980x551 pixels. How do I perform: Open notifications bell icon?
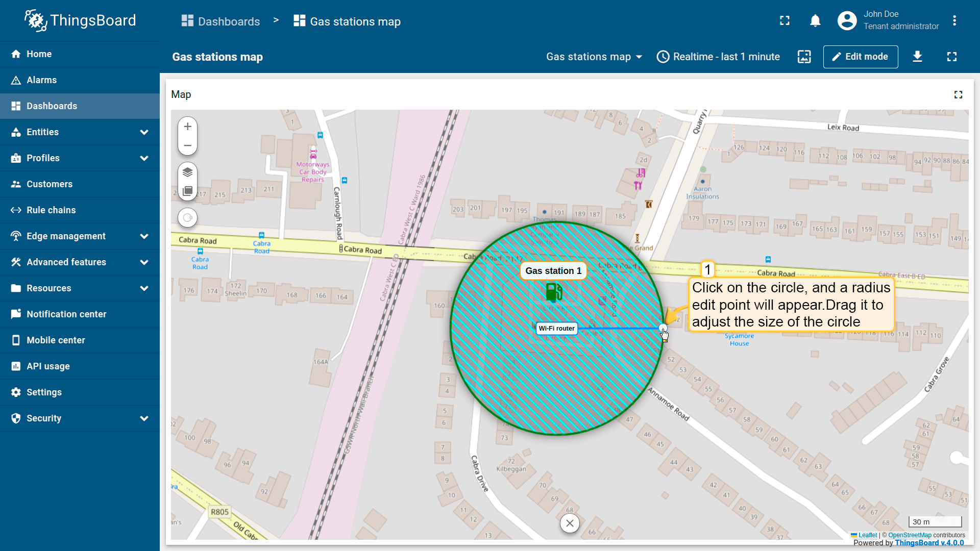[x=815, y=21]
